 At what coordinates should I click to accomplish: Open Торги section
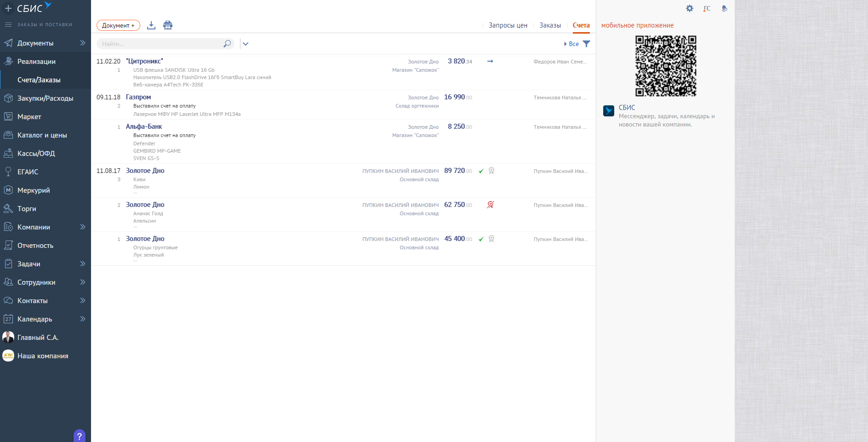(x=27, y=208)
